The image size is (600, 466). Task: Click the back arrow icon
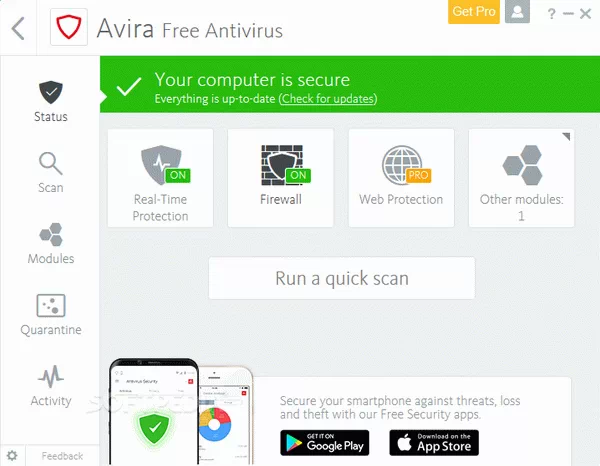[x=18, y=28]
